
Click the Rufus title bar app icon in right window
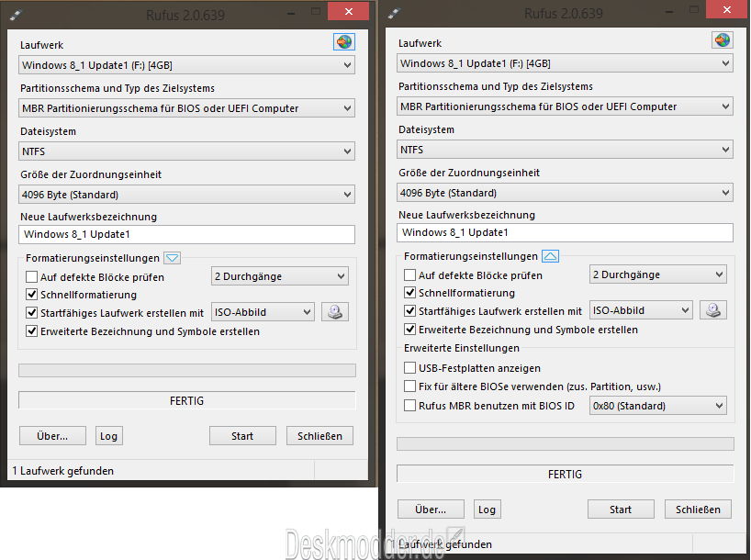pos(394,14)
